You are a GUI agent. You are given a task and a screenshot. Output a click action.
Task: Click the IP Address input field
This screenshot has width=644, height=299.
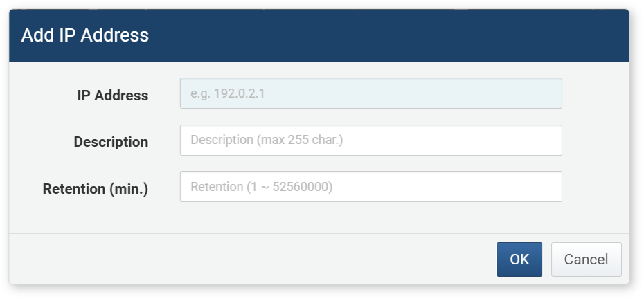pos(370,93)
